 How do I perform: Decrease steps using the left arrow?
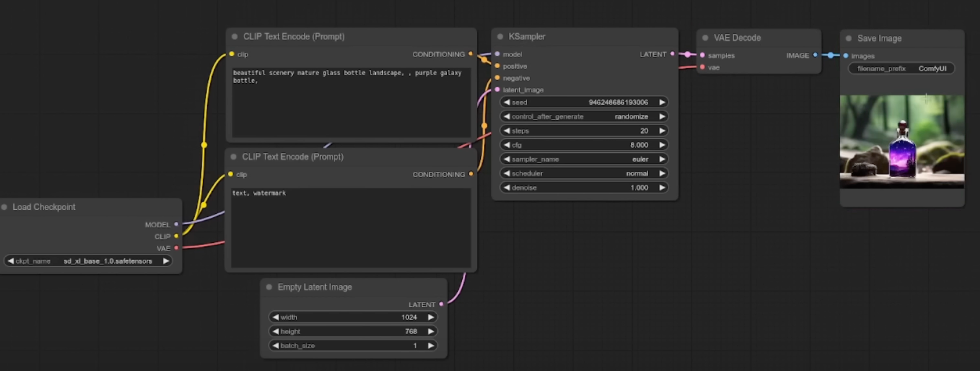[x=507, y=131]
